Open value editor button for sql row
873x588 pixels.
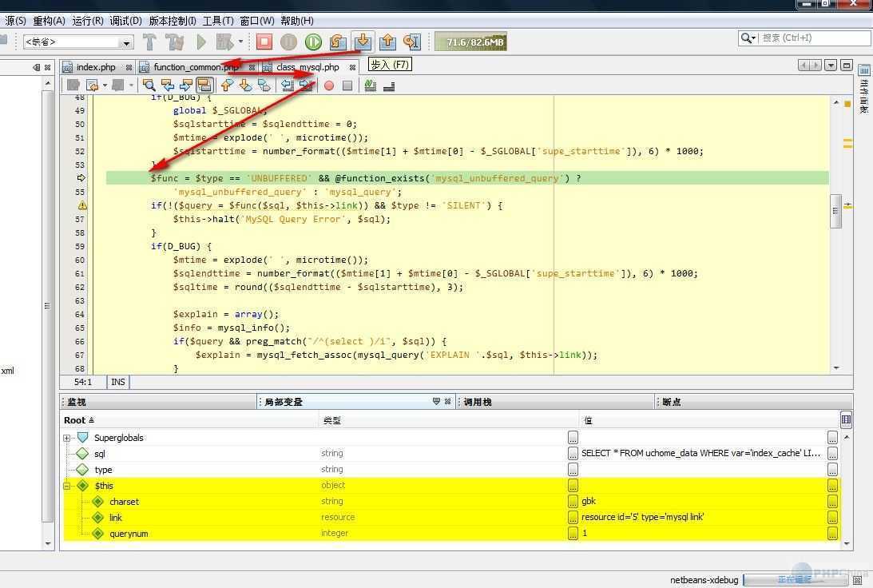(832, 454)
